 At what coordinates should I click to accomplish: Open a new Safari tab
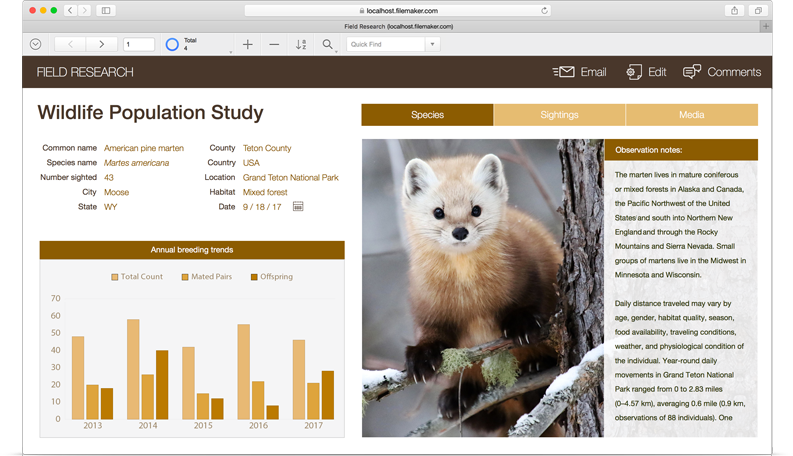click(x=766, y=26)
